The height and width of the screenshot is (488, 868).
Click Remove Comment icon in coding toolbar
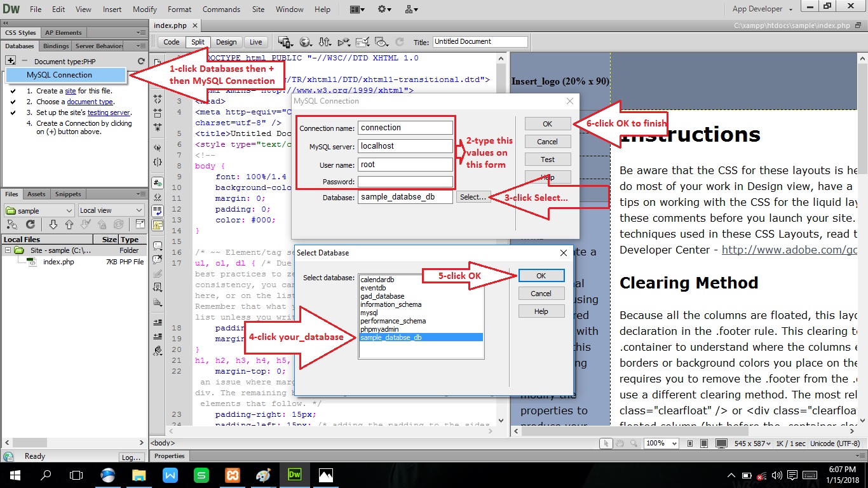(159, 259)
